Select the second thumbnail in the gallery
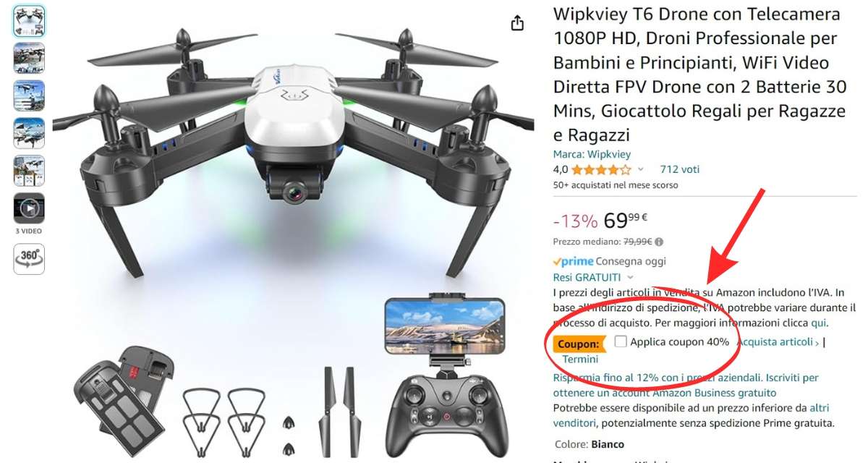Image resolution: width=868 pixels, height=463 pixels. coord(29,58)
